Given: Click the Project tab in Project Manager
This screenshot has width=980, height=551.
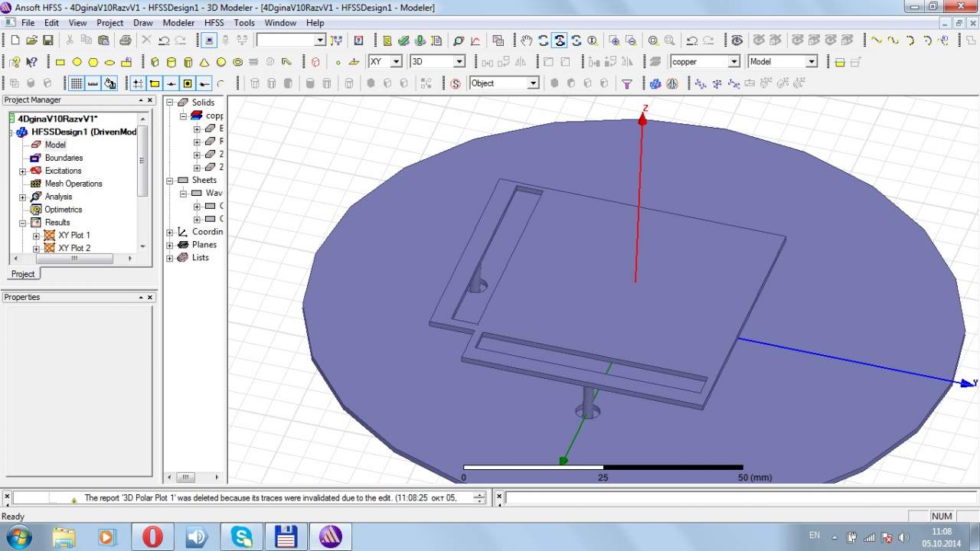Looking at the screenshot, I should coord(22,274).
